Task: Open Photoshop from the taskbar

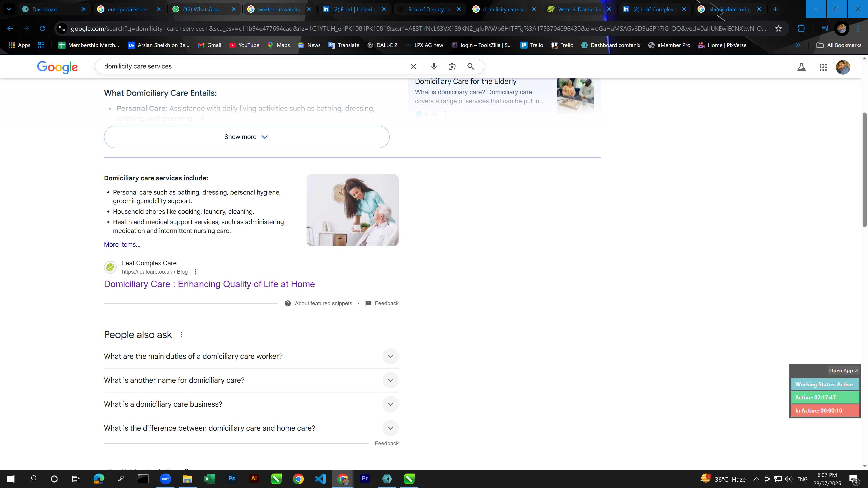Action: 232,479
